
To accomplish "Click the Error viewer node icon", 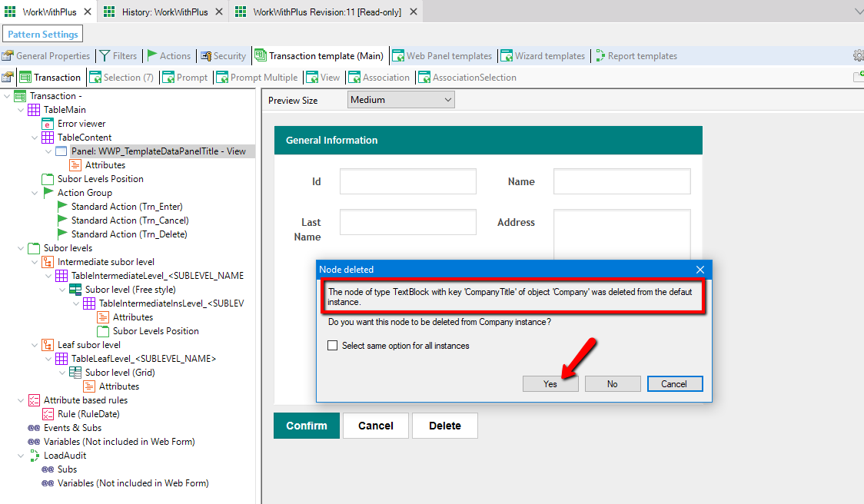I will (x=48, y=124).
